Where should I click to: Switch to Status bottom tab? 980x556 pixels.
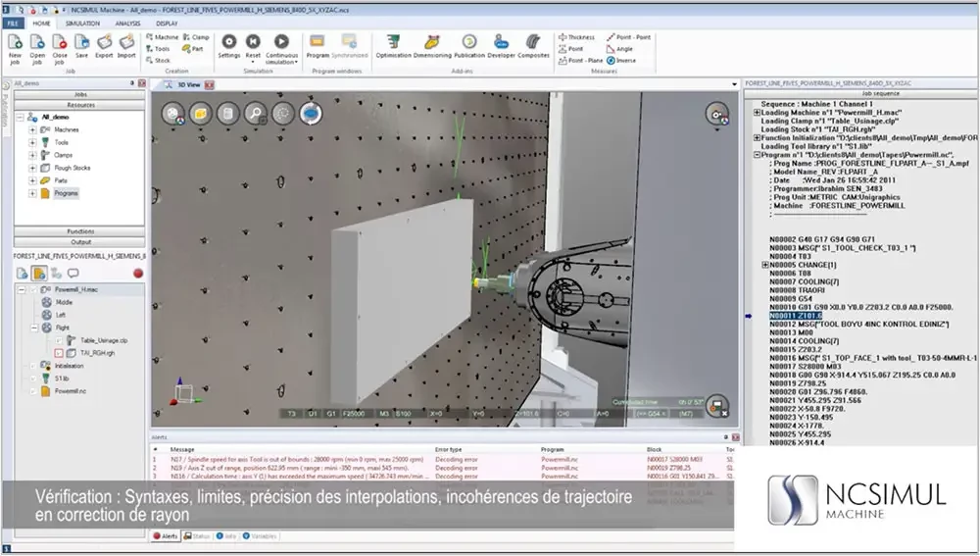click(x=197, y=536)
